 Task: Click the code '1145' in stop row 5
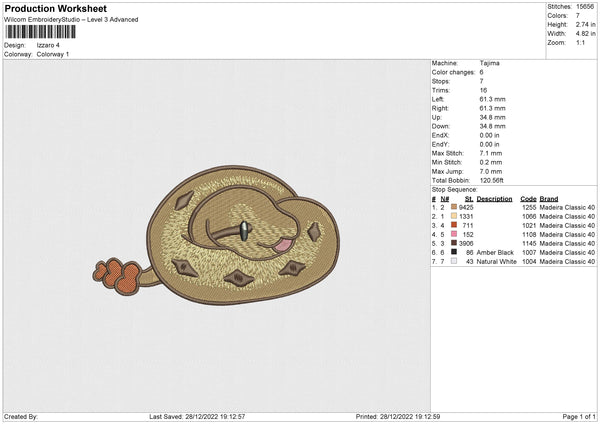click(x=529, y=243)
